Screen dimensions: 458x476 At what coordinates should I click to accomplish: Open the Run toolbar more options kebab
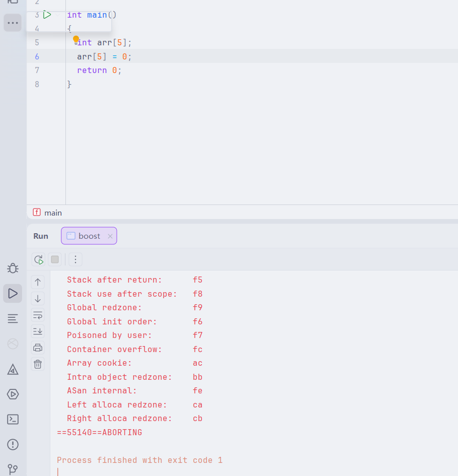coord(75,259)
